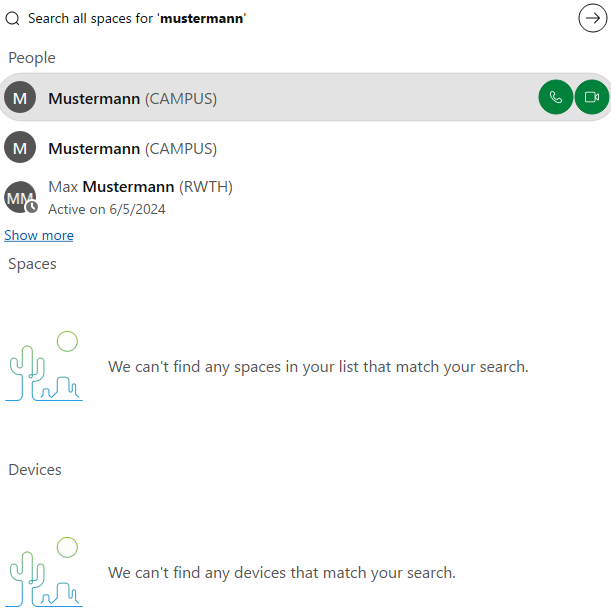Click the no matching spaces message

click(318, 367)
